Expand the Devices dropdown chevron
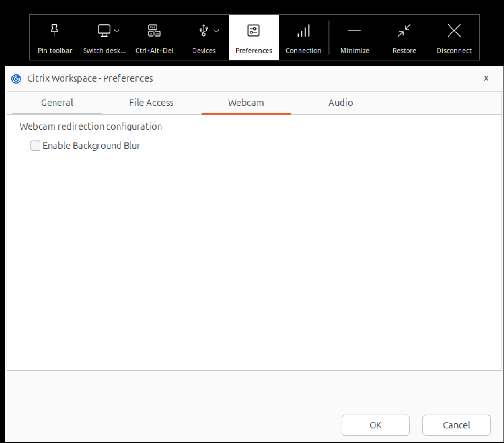Screen dimensions: 504x443 216,31
